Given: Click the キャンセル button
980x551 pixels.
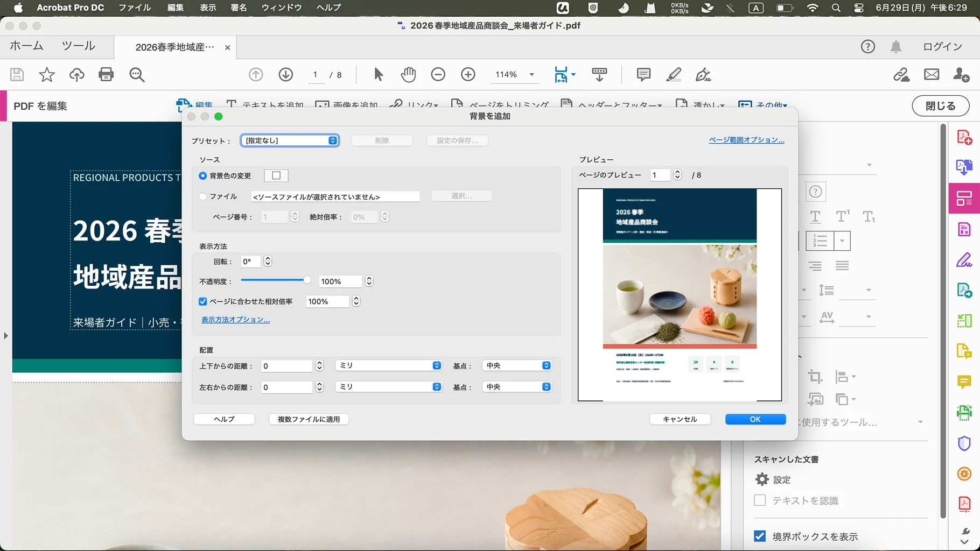Looking at the screenshot, I should click(x=680, y=419).
